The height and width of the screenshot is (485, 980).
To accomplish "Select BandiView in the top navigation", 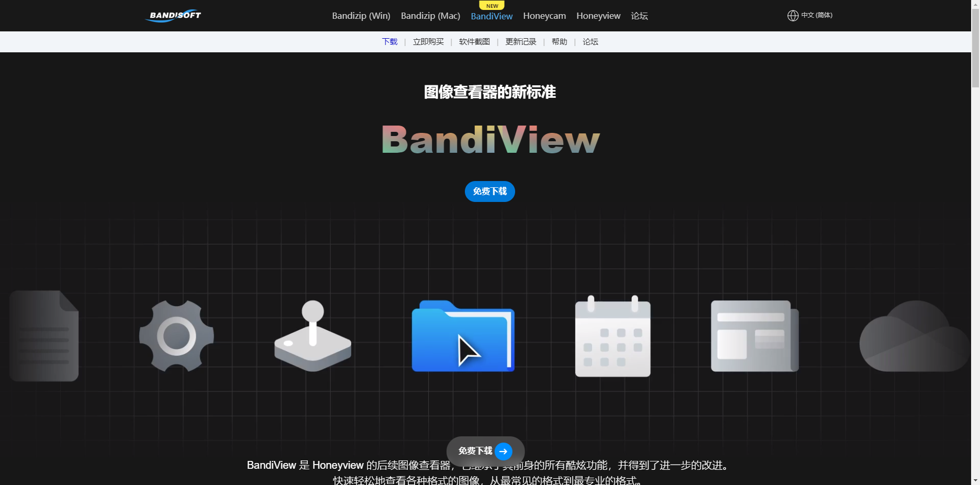I will (x=492, y=16).
